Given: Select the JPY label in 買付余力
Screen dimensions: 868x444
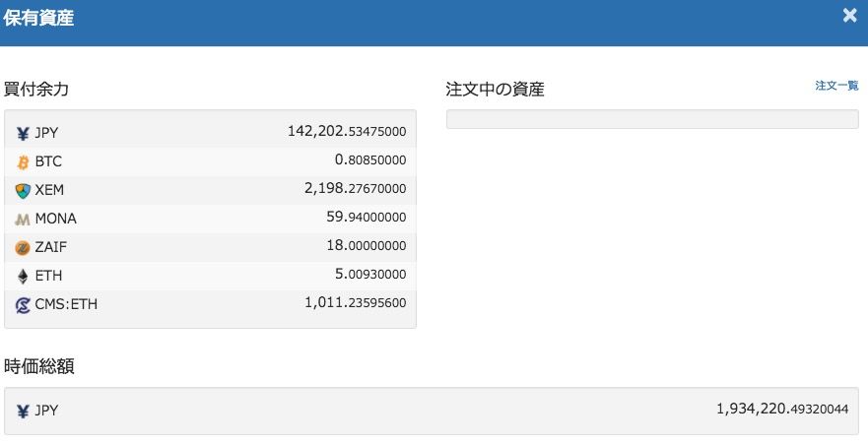Looking at the screenshot, I should point(46,133).
